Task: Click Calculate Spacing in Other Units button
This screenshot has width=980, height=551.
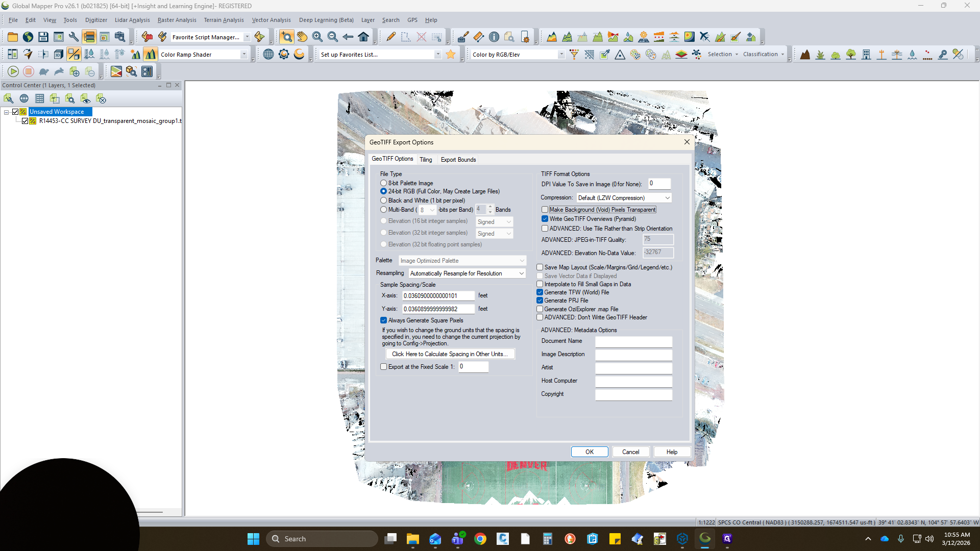Action: pyautogui.click(x=450, y=354)
